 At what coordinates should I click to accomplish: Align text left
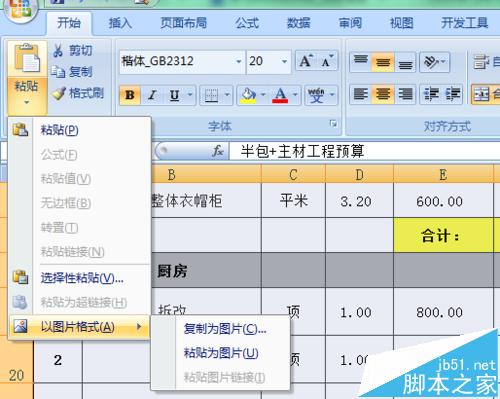click(360, 94)
